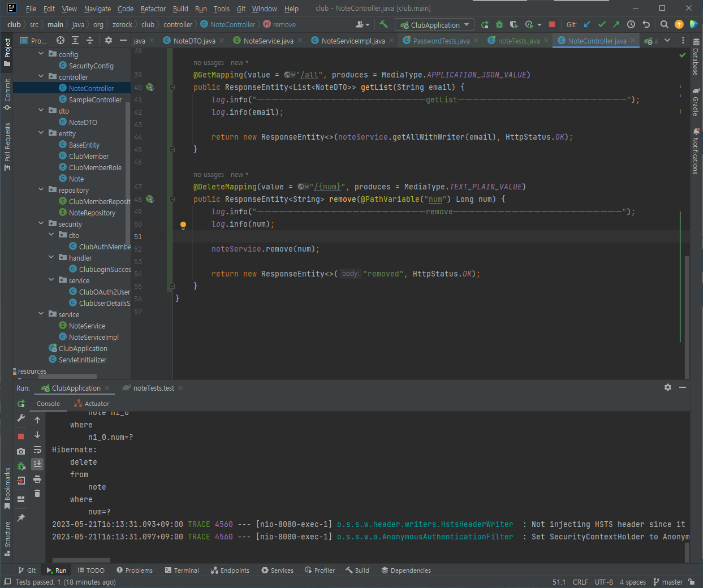This screenshot has width=708, height=588.
Task: Toggle the Bookmarks tool window
Action: (x=7, y=490)
